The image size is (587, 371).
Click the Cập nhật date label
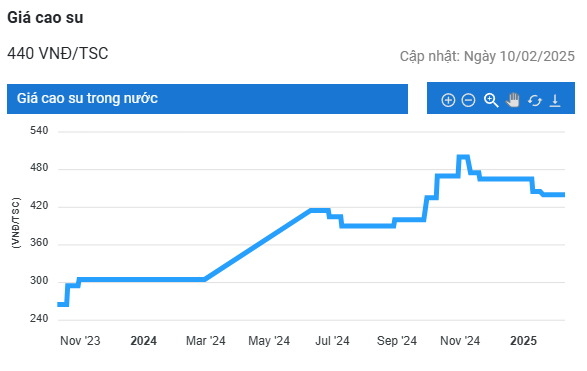(487, 57)
